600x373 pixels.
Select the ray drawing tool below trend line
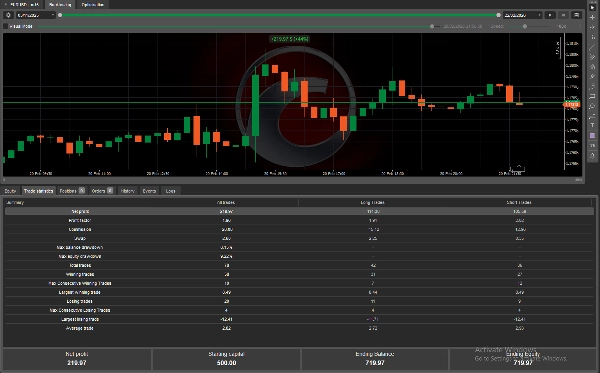coord(592,57)
